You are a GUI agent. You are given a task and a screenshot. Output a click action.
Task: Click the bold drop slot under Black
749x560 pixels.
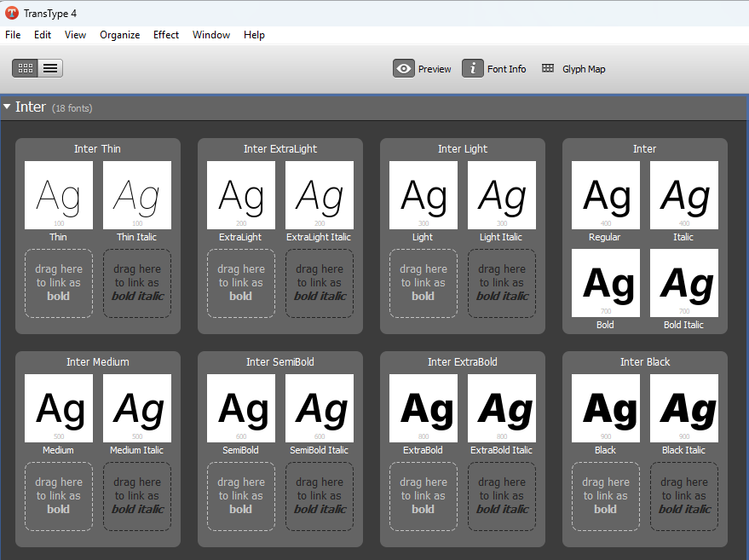pyautogui.click(x=606, y=496)
